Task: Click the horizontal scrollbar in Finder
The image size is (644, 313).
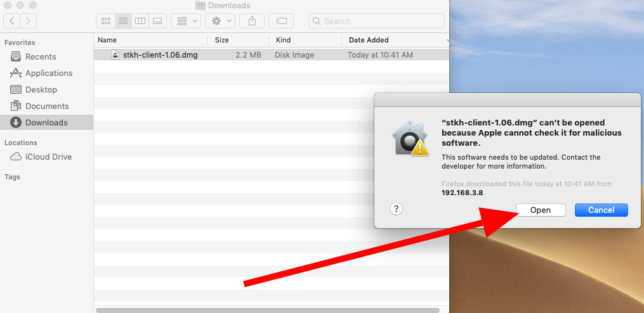Action: 268,310
